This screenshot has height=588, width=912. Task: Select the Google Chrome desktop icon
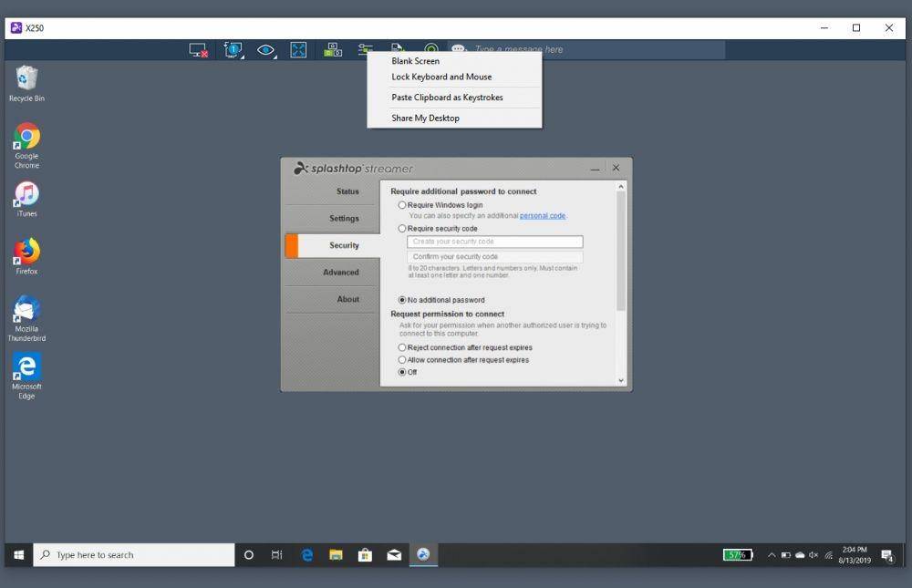(26, 145)
